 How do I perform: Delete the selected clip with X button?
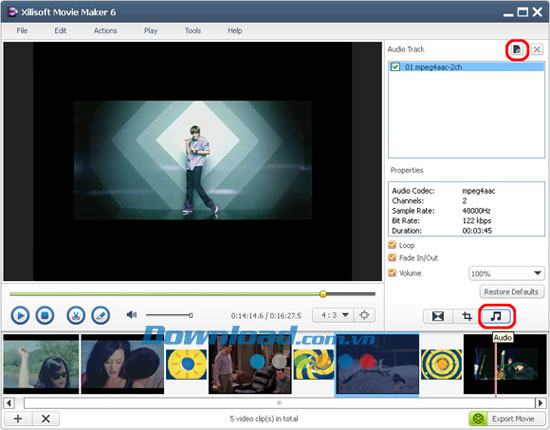[x=46, y=418]
